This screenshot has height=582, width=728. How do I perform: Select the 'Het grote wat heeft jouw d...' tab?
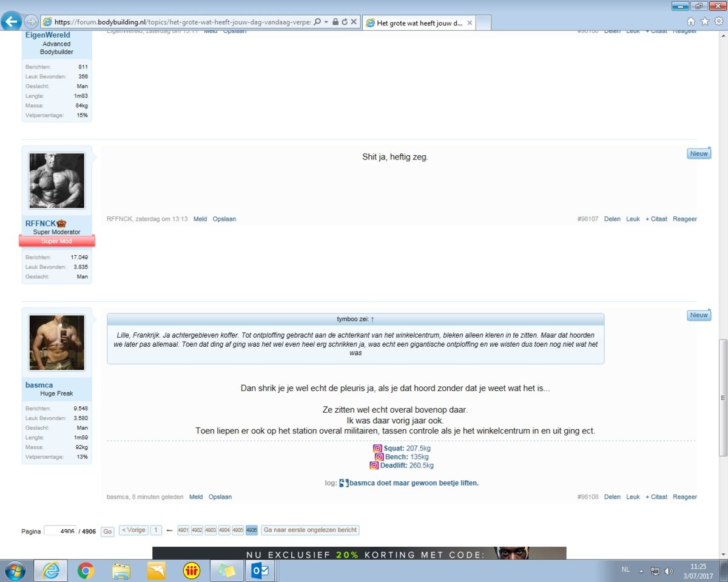tap(419, 23)
